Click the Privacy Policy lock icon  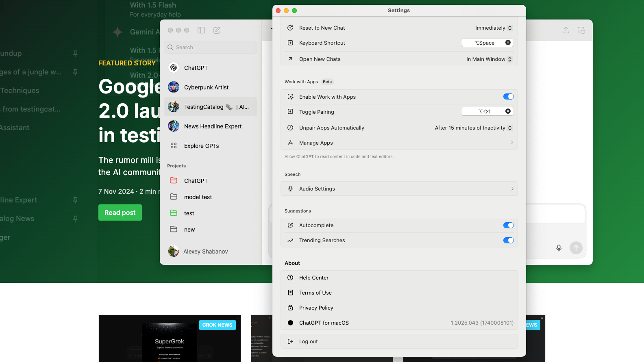(290, 308)
